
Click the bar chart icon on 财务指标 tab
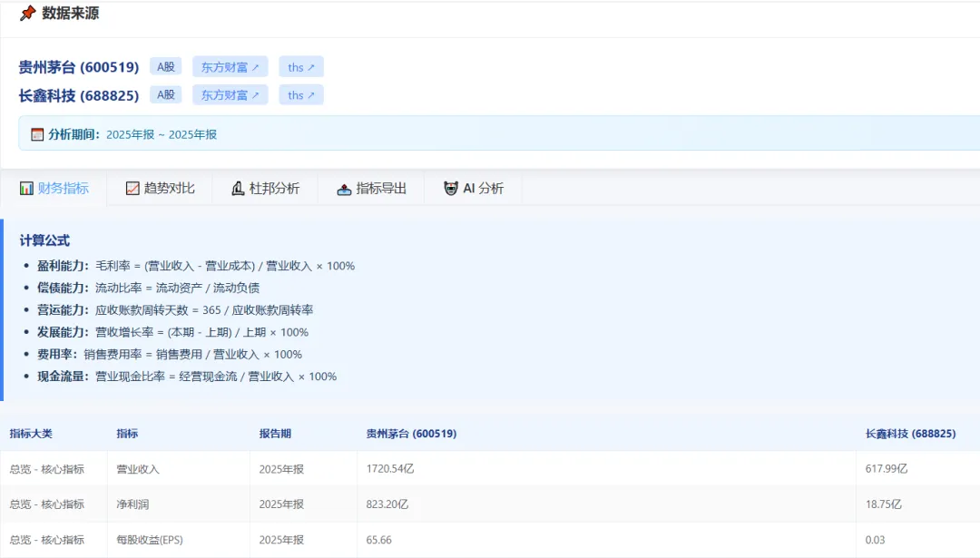[26, 188]
